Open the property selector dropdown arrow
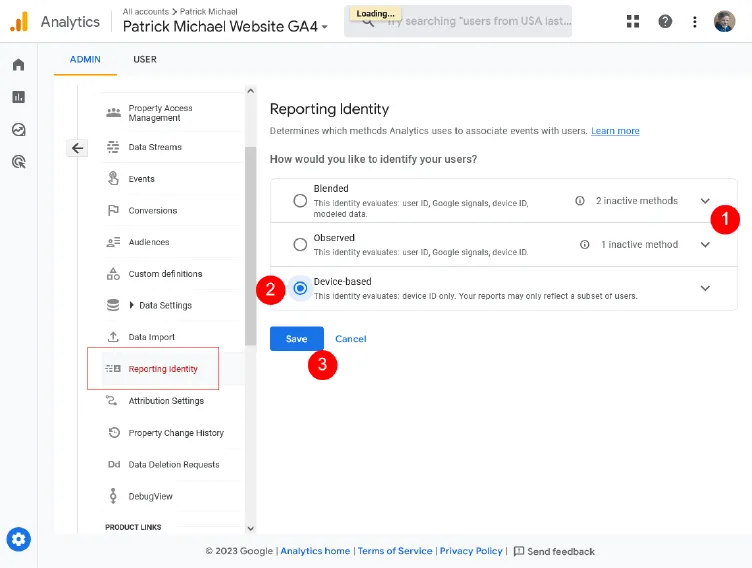The image size is (752, 568). [325, 27]
